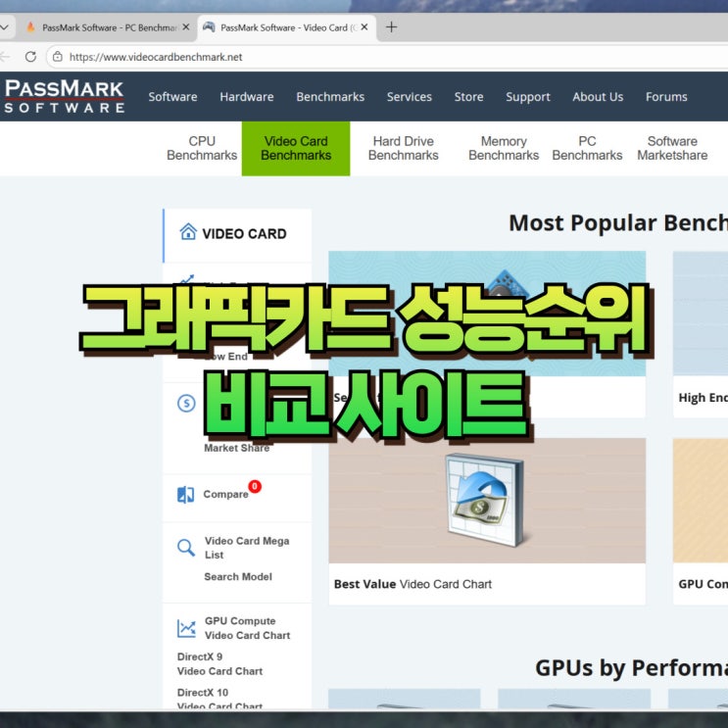Open the Benchmarks menu
The width and height of the screenshot is (728, 728).
(330, 97)
